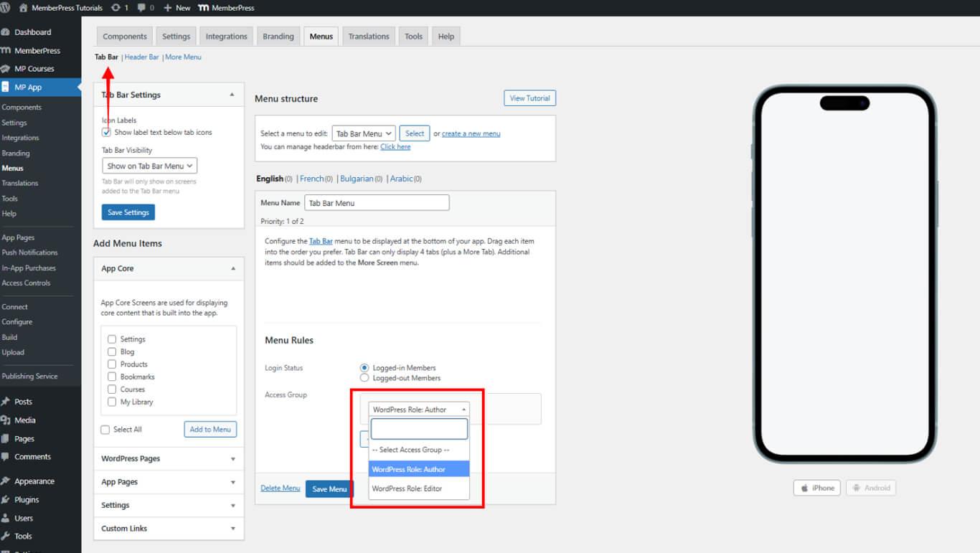Go to Plugins in the sidebar
Image resolution: width=980 pixels, height=553 pixels.
(x=27, y=500)
